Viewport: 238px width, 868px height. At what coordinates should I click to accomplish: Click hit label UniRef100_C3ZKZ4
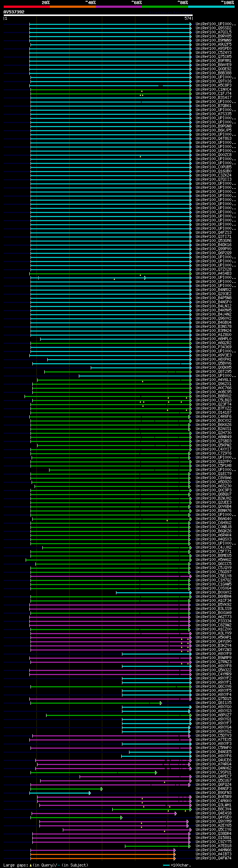coord(213,175)
